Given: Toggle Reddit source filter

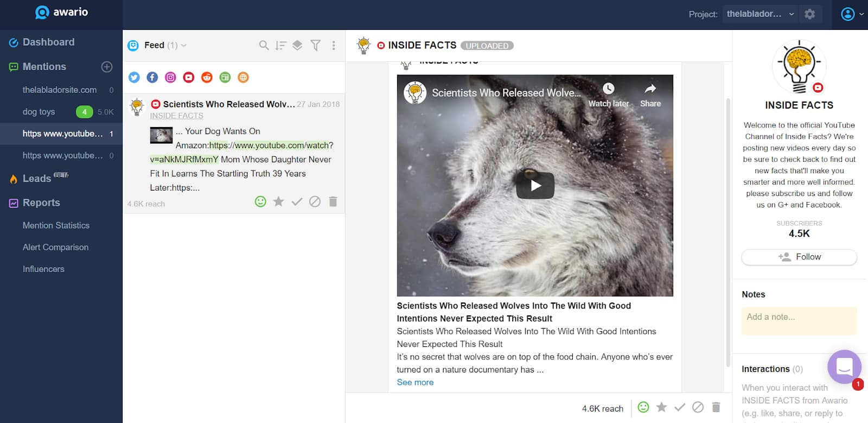Looking at the screenshot, I should point(207,78).
